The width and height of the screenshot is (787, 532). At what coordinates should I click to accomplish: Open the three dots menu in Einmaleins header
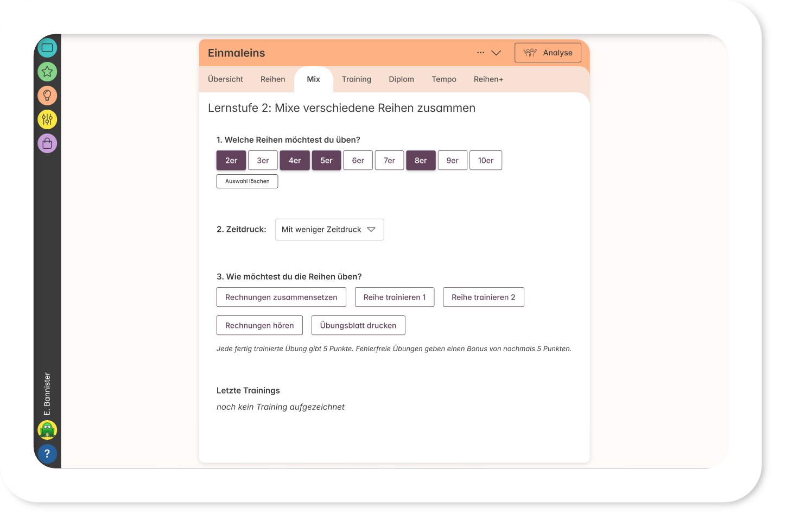[480, 53]
